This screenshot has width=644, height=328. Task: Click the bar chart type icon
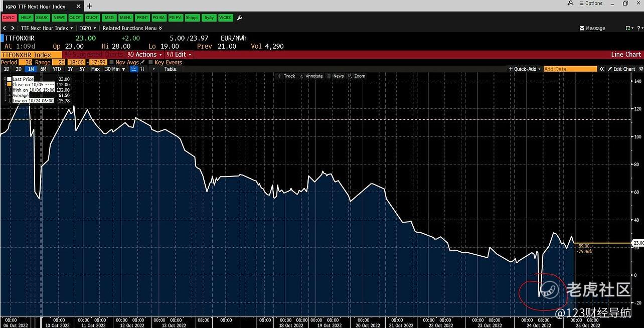[x=143, y=69]
